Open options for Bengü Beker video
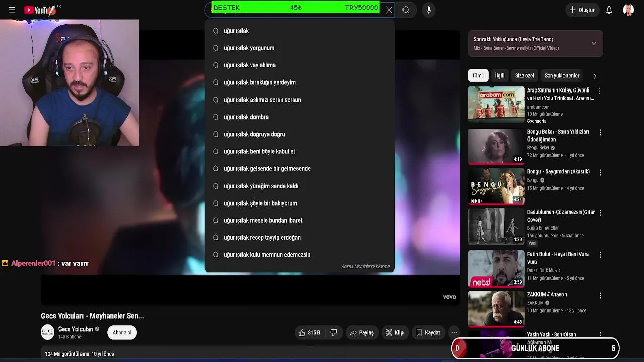 tap(600, 132)
